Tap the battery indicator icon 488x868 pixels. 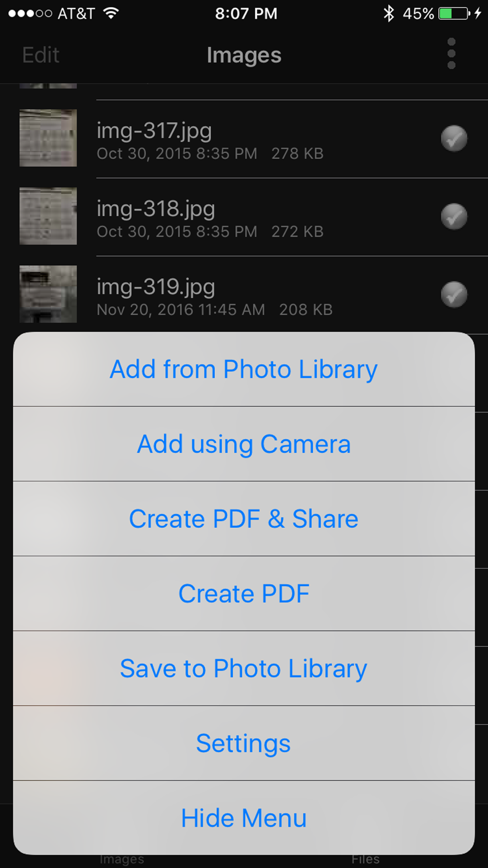(453, 13)
